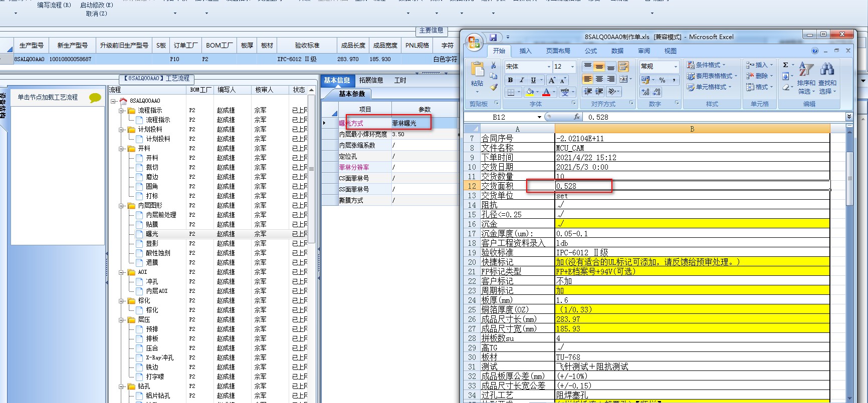This screenshot has width=868, height=403.
Task: Click the yellow speech bubble icon
Action: tap(95, 98)
